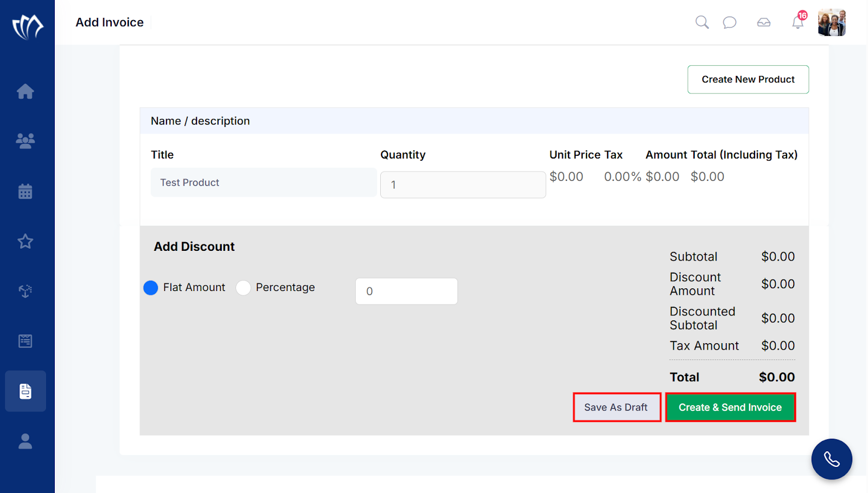868x493 pixels.
Task: Click the Discounted Subtotal label
Action: [x=703, y=318]
